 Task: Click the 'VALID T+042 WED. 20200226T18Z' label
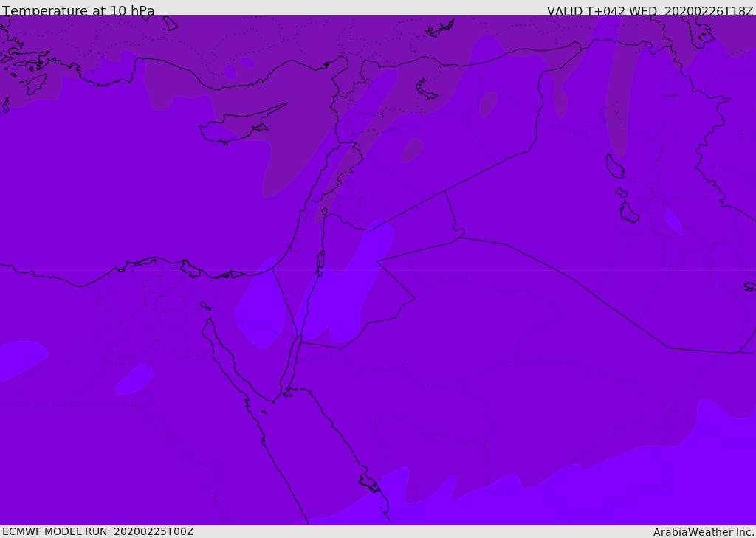point(650,11)
